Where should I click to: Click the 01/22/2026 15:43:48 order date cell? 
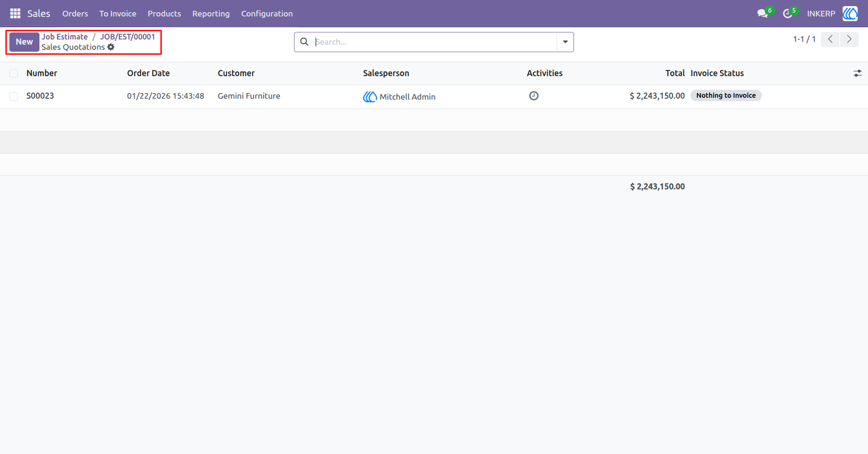165,96
